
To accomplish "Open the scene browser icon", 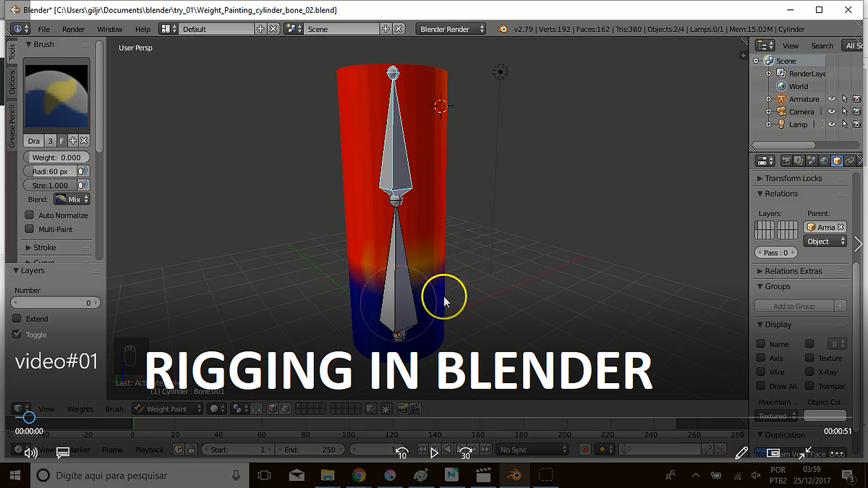I will pos(294,29).
